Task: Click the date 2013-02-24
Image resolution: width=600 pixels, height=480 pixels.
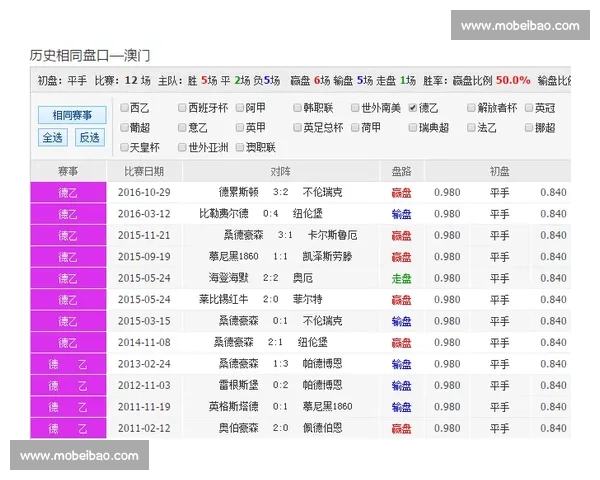Action: click(144, 364)
